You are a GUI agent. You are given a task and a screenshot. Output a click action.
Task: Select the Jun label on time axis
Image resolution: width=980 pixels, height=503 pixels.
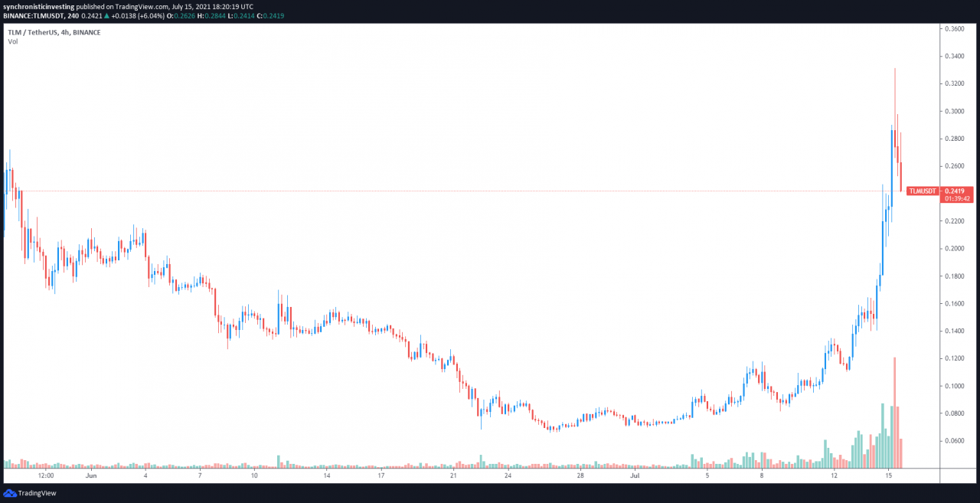pos(91,475)
